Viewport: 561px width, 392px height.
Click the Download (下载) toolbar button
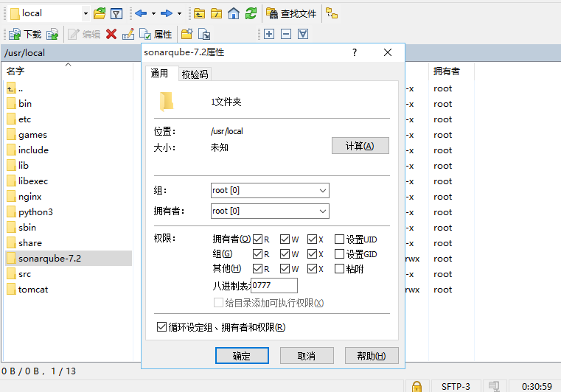coord(25,34)
